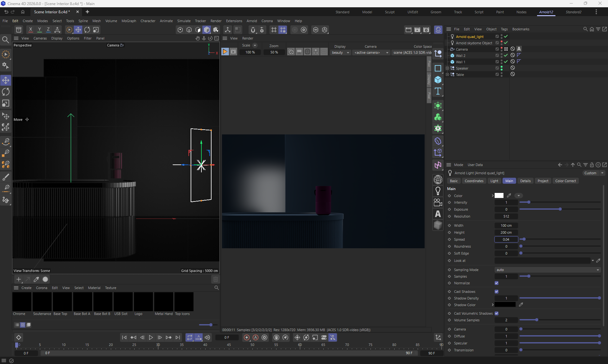Click the Camera object palette icon

pyautogui.click(x=438, y=202)
